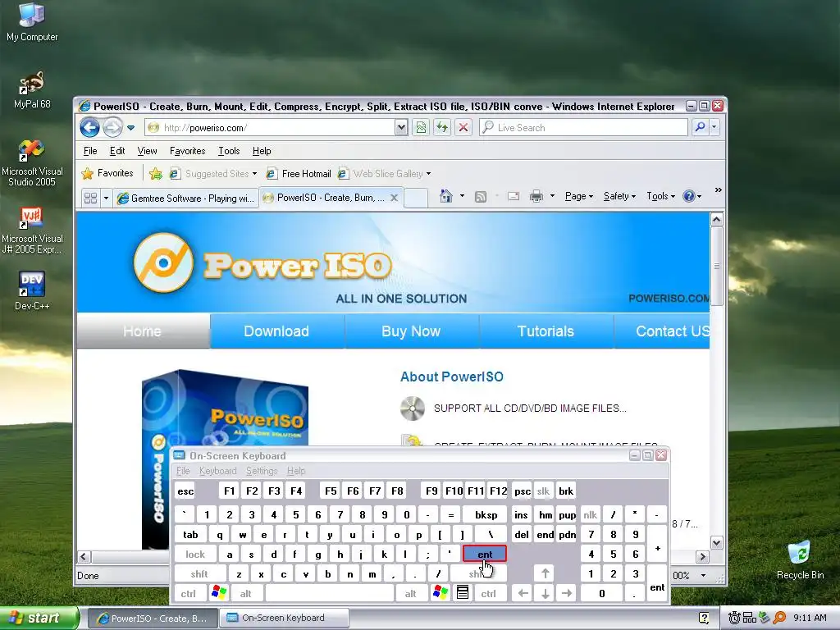Image resolution: width=840 pixels, height=630 pixels.
Task: Click the up arrow key on On-Screen Keyboard
Action: (546, 573)
